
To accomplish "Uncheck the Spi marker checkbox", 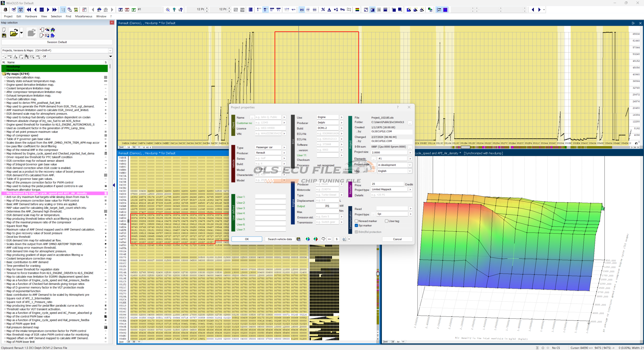I will click(356, 226).
